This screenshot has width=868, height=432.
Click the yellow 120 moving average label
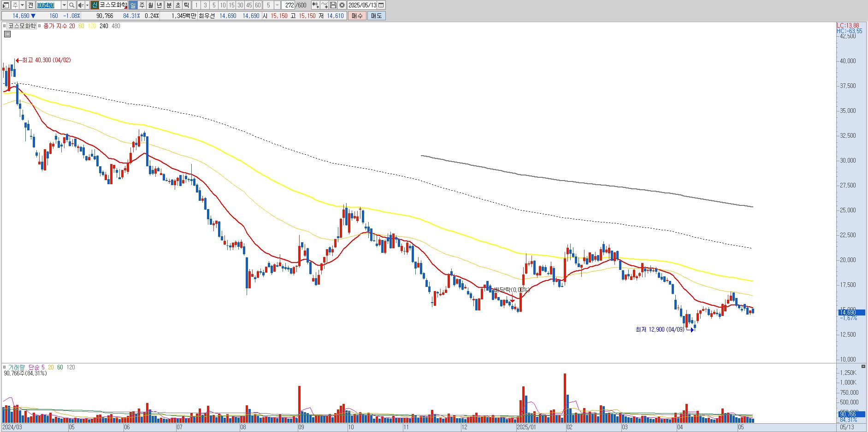pyautogui.click(x=92, y=26)
